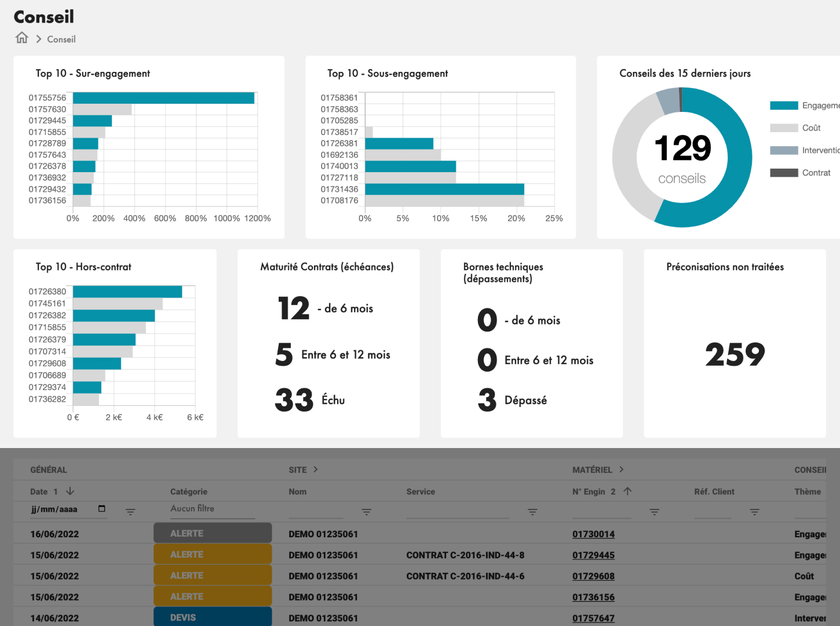The height and width of the screenshot is (626, 840).
Task: Focus the N° Engin filter text field
Action: coord(602,511)
